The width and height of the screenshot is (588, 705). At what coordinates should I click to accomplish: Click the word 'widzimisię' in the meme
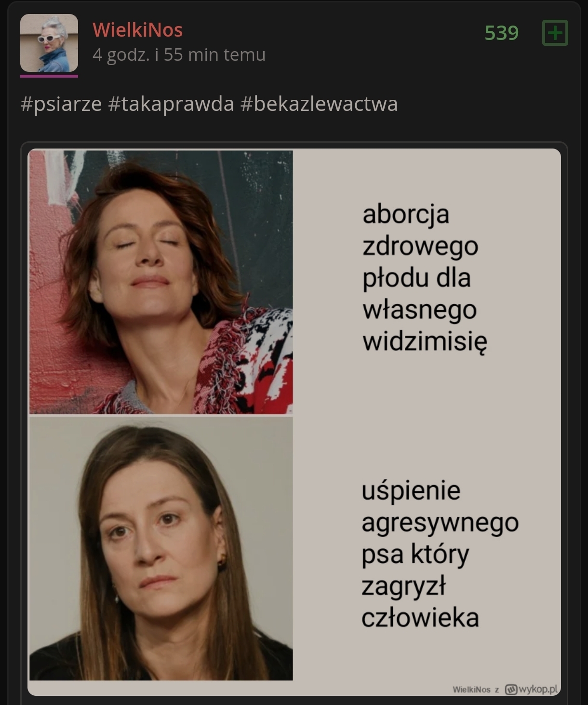point(425,342)
